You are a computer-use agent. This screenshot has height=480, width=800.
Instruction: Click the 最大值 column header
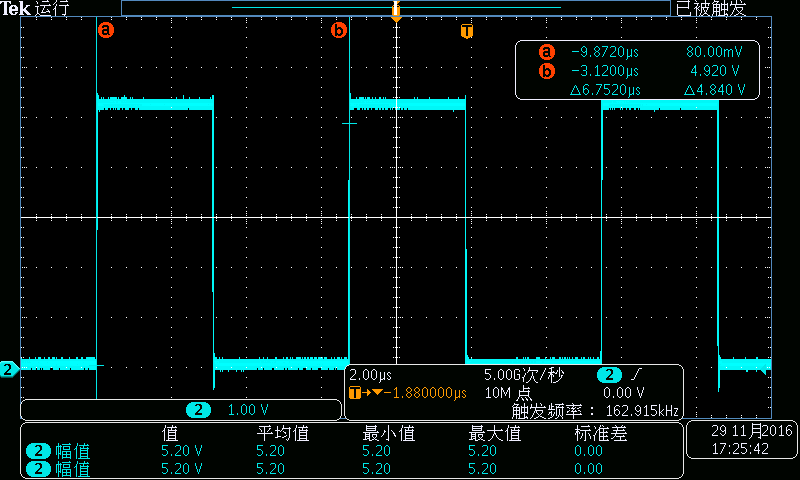[495, 434]
